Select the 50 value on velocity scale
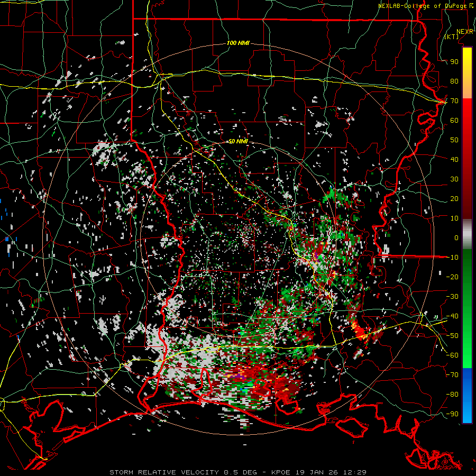 coord(454,140)
